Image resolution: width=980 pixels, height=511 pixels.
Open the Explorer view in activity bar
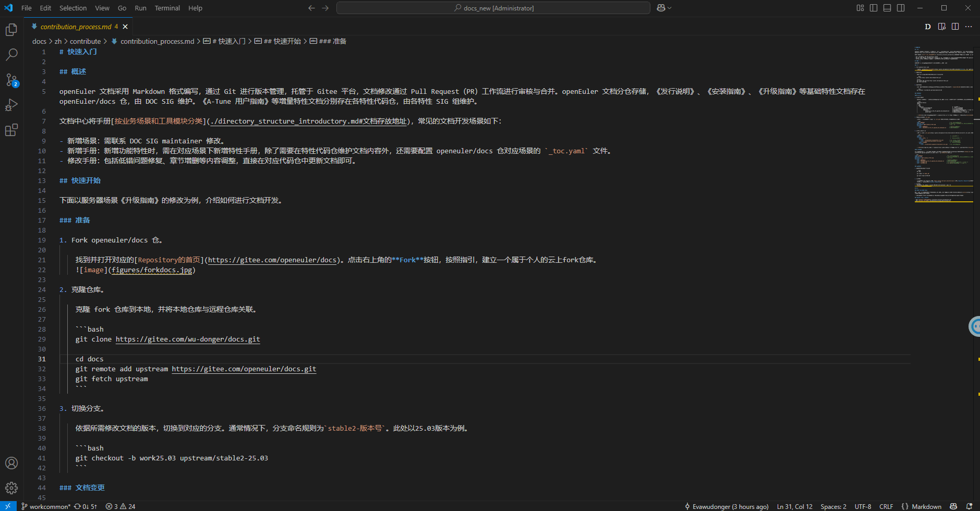coord(11,30)
